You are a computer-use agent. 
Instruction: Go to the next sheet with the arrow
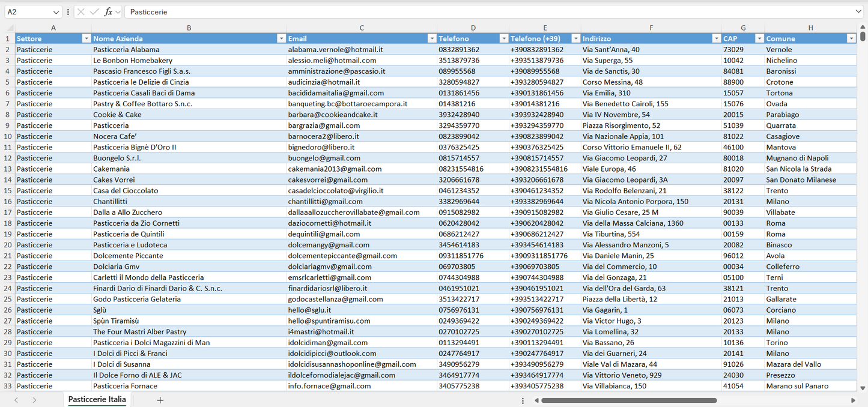(34, 400)
